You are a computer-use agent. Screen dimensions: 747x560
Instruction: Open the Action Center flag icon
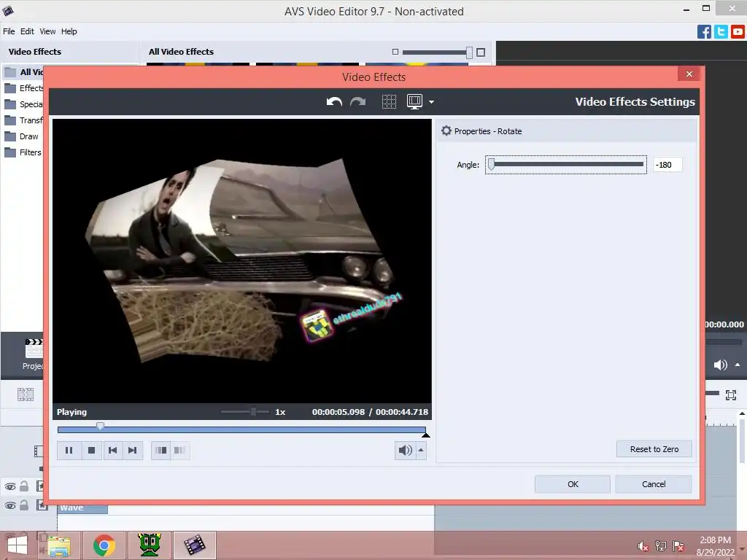[x=678, y=546]
